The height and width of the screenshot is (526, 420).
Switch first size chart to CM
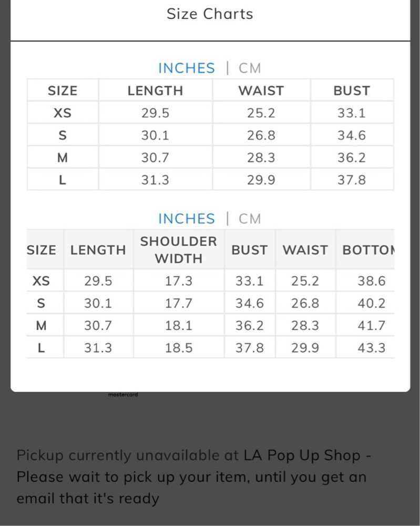pos(249,68)
